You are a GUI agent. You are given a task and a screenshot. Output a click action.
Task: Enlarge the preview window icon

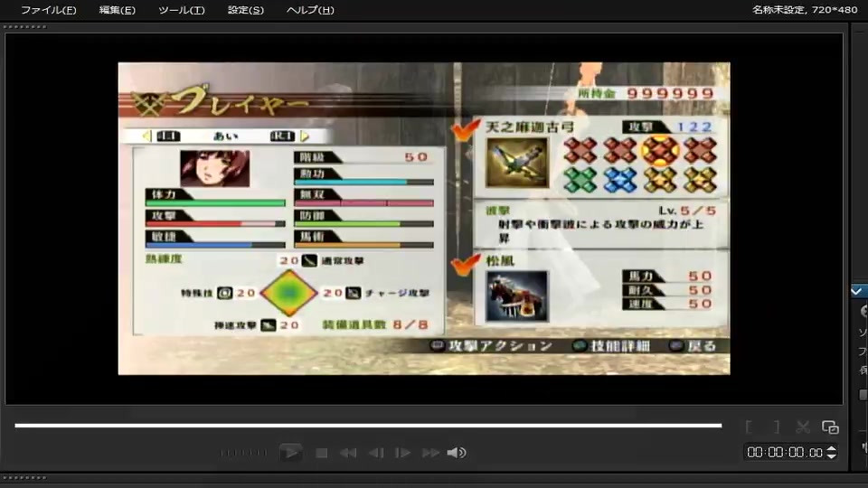point(830,427)
